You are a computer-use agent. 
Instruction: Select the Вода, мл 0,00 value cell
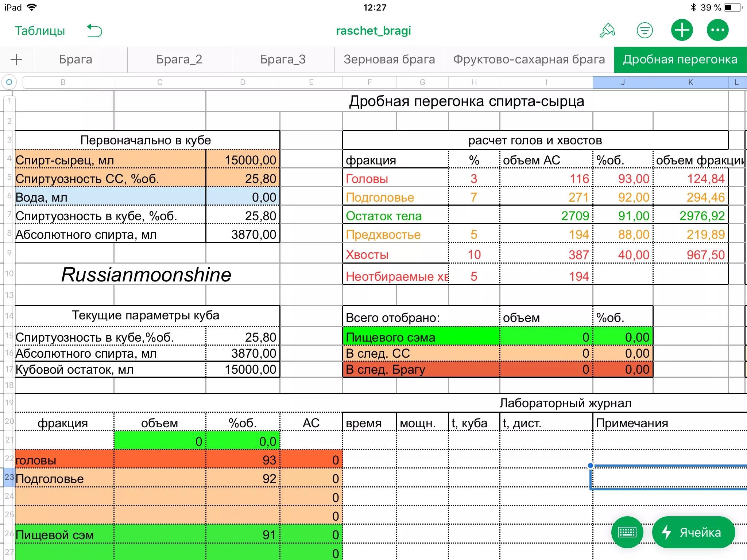click(x=243, y=197)
